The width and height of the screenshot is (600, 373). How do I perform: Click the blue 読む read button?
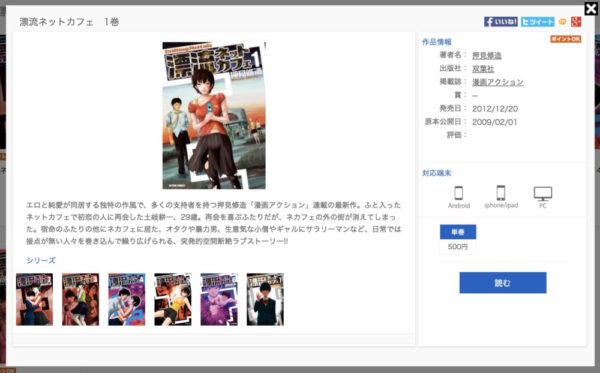[503, 283]
